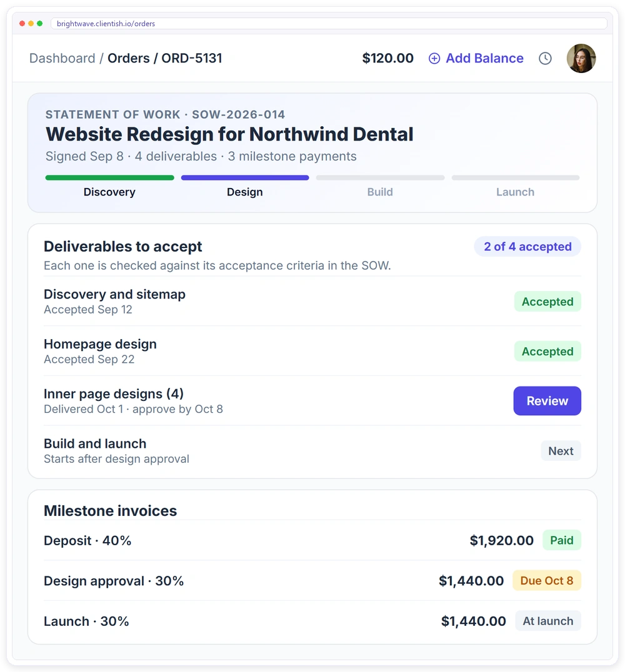Viewport: 625px width, 672px height.
Task: Click the At launch invoice badge
Action: click(x=547, y=621)
